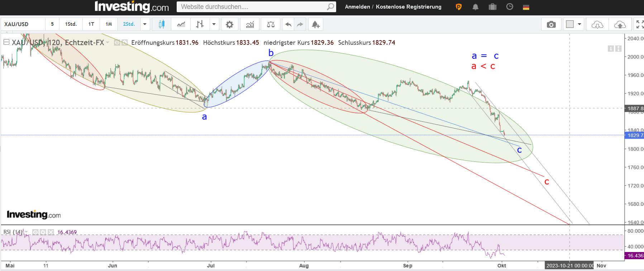Select the 1T interval
Viewport: 644px width, 271px height.
(x=91, y=24)
